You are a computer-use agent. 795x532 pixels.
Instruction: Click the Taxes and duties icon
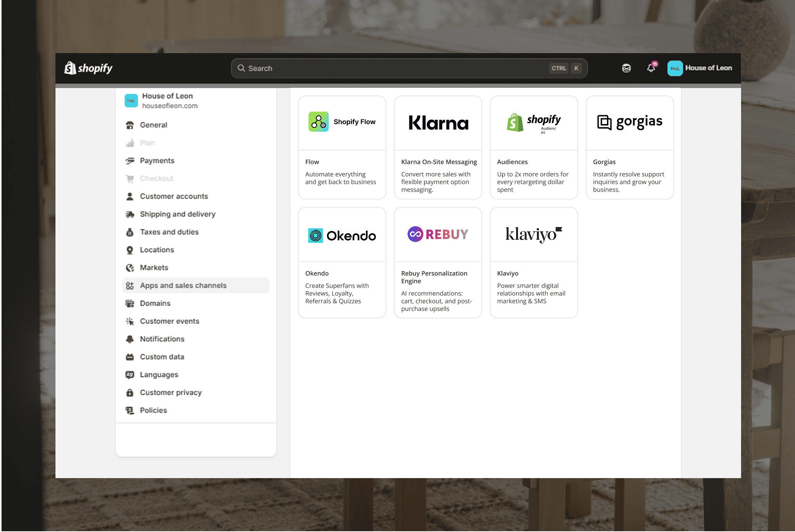(x=130, y=232)
